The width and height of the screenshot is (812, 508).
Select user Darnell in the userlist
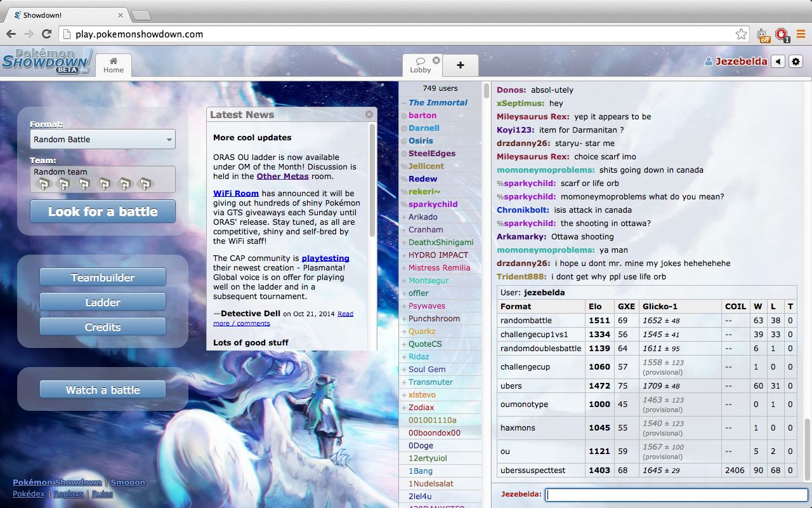coord(440,128)
